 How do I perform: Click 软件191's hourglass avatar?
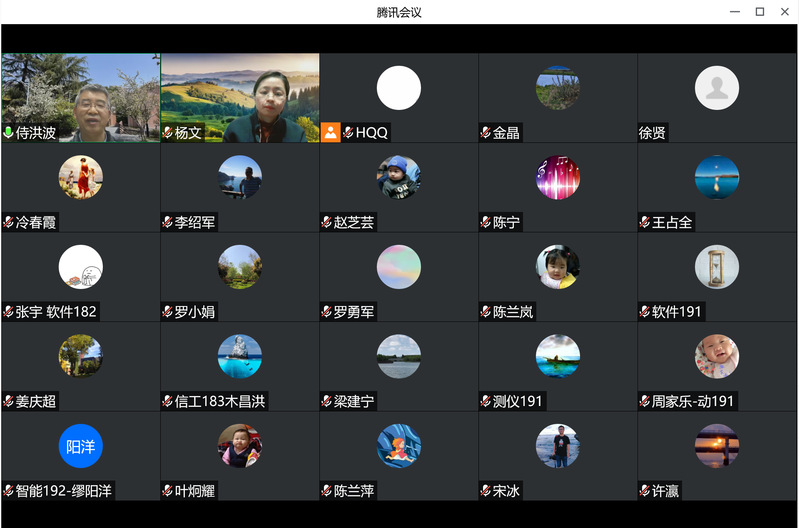717,267
